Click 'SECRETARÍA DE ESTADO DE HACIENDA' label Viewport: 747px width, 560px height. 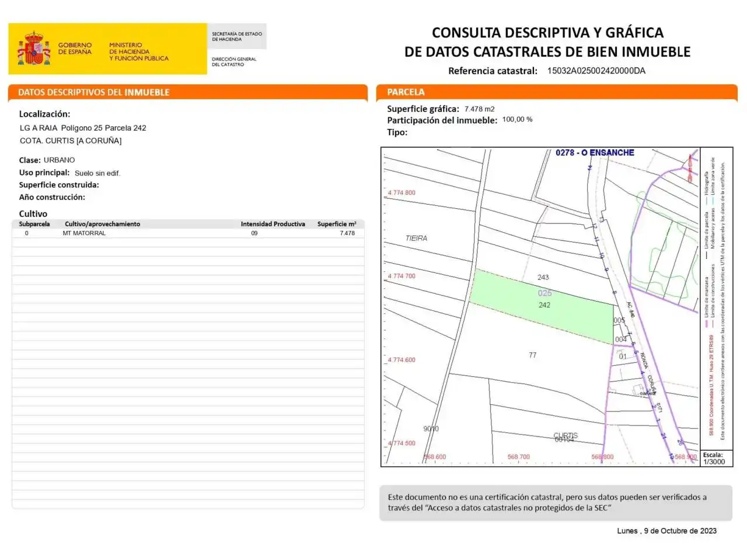(x=237, y=37)
